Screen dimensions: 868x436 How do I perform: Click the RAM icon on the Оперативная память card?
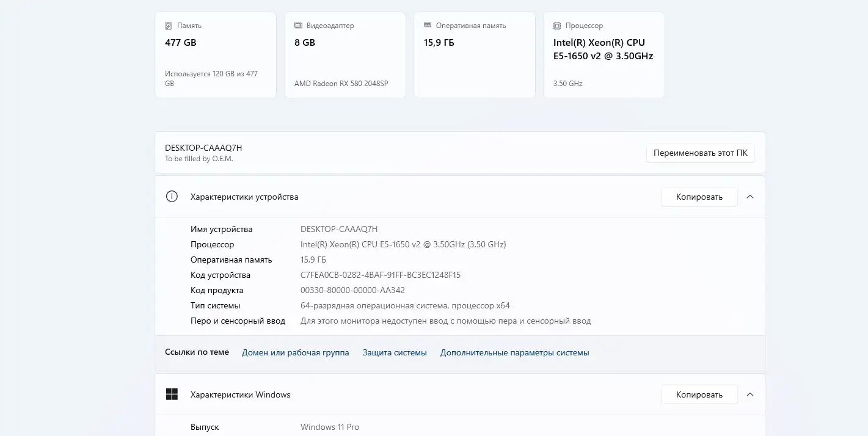(x=428, y=26)
